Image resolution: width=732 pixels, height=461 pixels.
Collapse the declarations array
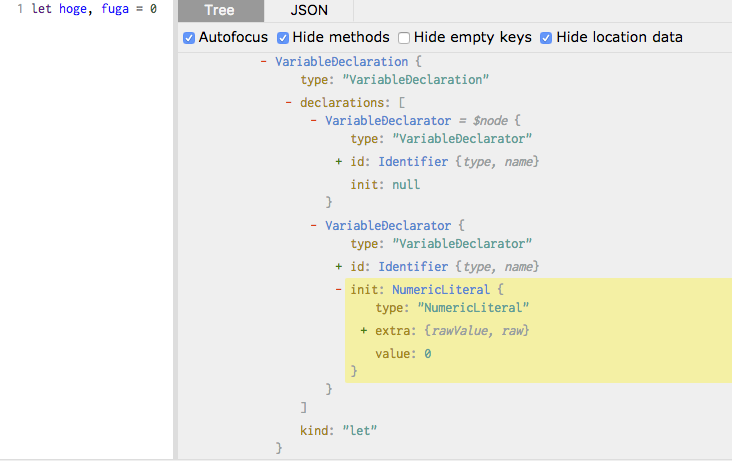[x=288, y=102]
